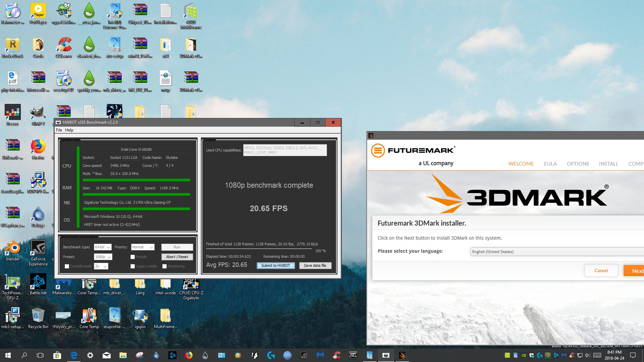Switch to the WELCOME tab in installer

521,164
